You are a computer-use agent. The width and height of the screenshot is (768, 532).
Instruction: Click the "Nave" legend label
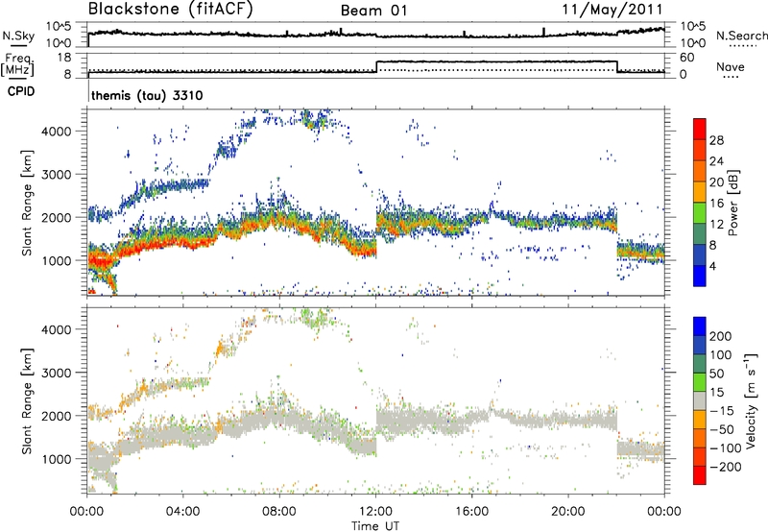pos(731,66)
